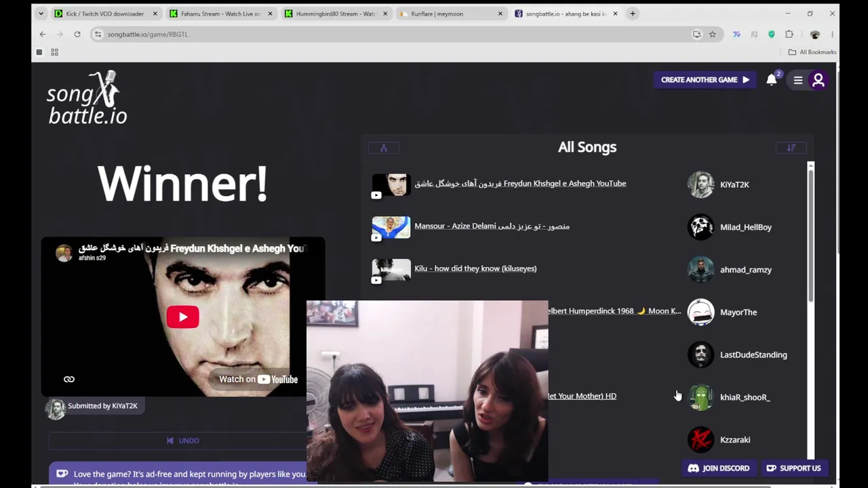
Task: Open Mansour - Azize Delami song link
Action: [x=492, y=226]
